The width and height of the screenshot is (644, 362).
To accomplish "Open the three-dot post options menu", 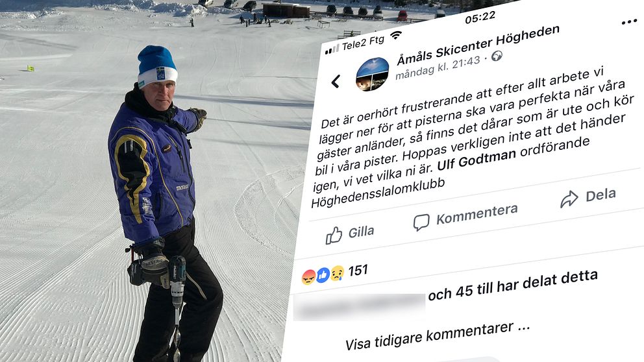I will [x=629, y=22].
